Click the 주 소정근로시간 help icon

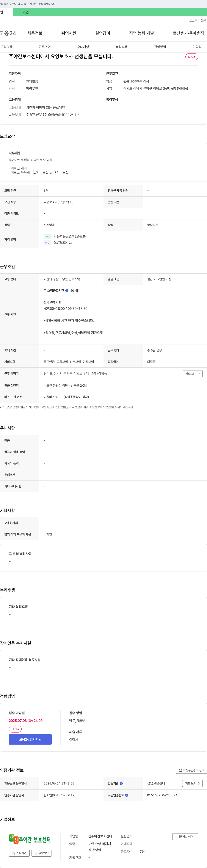[67, 290]
